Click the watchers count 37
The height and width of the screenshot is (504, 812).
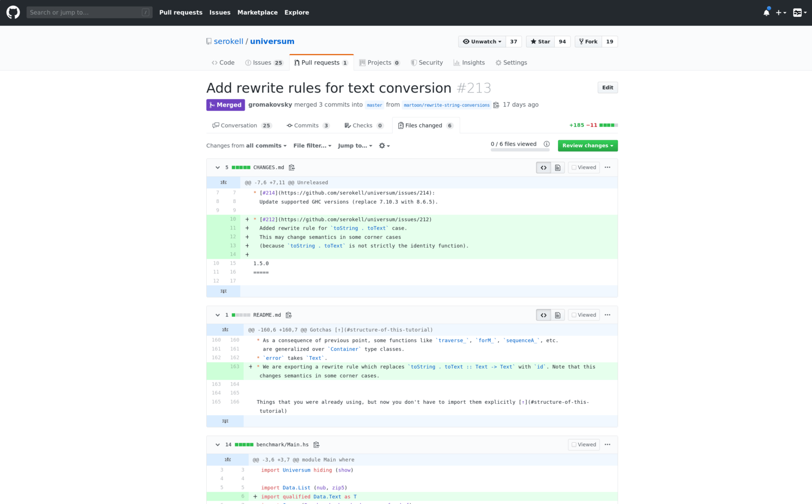coord(514,42)
